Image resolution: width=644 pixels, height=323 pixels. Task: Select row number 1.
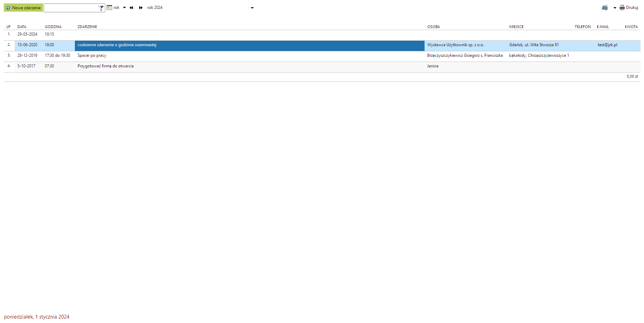coord(9,34)
